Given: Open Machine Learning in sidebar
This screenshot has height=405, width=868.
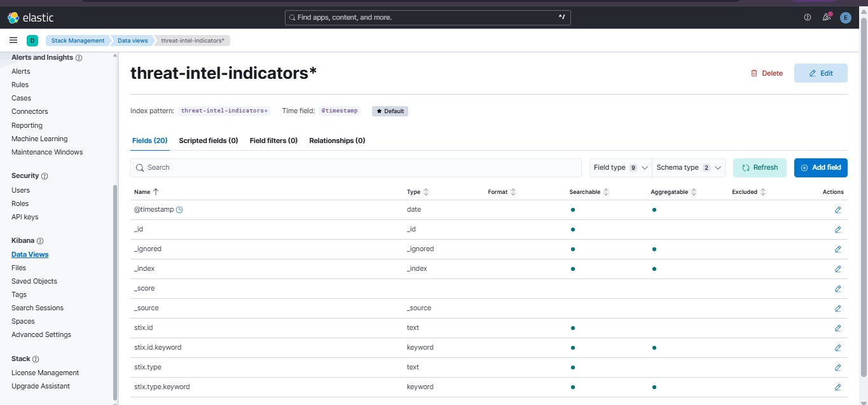Looking at the screenshot, I should tap(39, 139).
